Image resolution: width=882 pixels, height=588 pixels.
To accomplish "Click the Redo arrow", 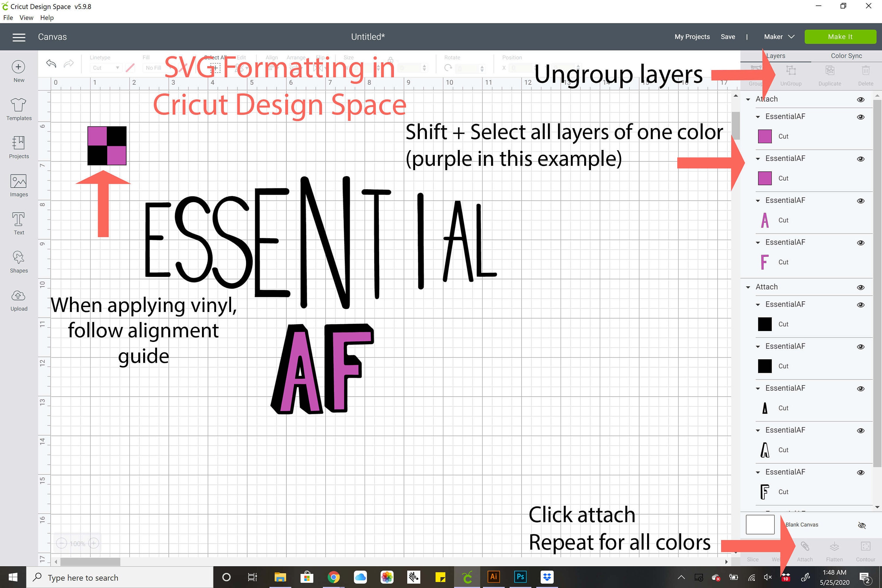I will pyautogui.click(x=69, y=64).
